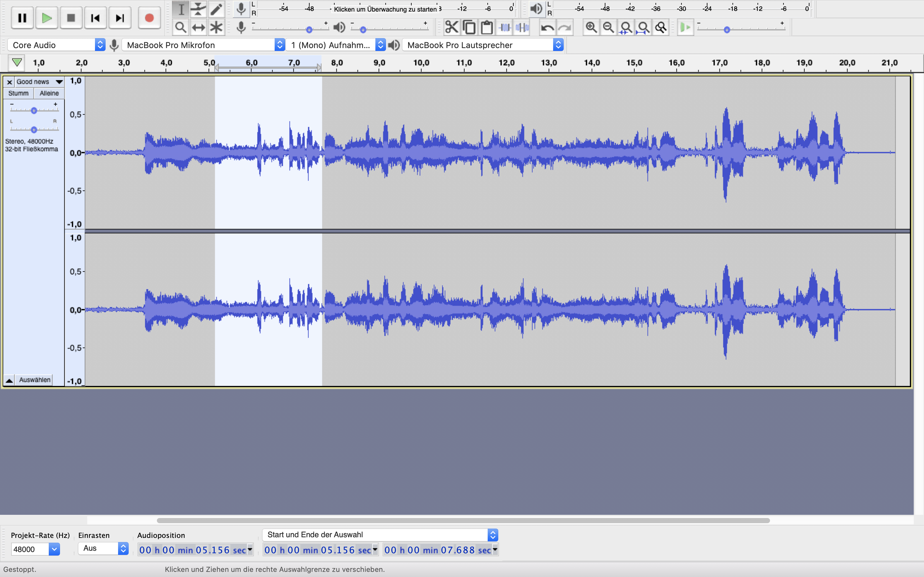Image resolution: width=924 pixels, height=577 pixels.
Task: Click the Auswählen track button
Action: tap(34, 380)
